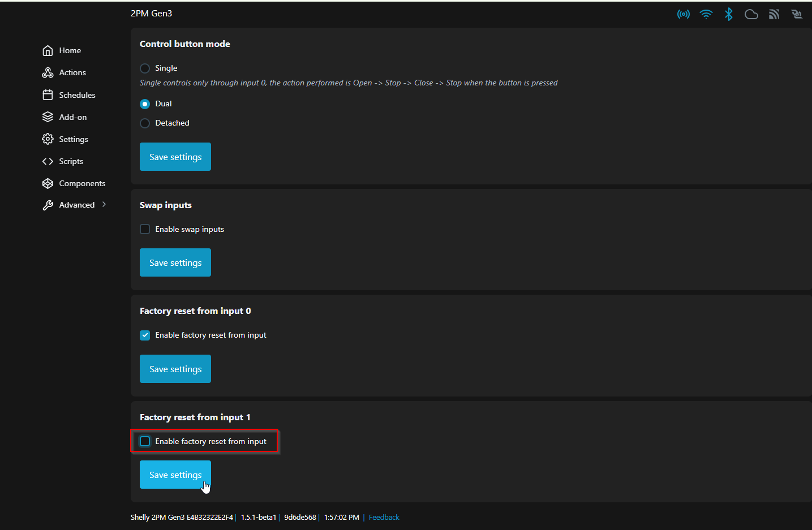
Task: Click the Schedules calendar icon
Action: (48, 95)
